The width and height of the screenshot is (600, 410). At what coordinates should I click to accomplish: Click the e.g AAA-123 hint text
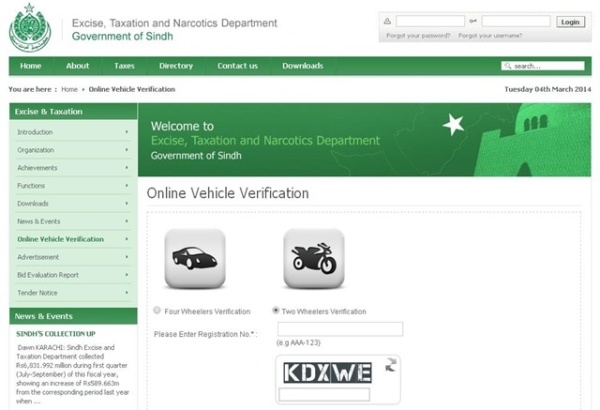coord(298,343)
